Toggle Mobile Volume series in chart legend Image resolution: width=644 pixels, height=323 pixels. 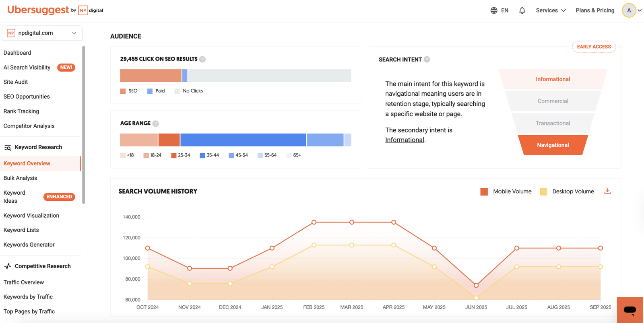506,191
